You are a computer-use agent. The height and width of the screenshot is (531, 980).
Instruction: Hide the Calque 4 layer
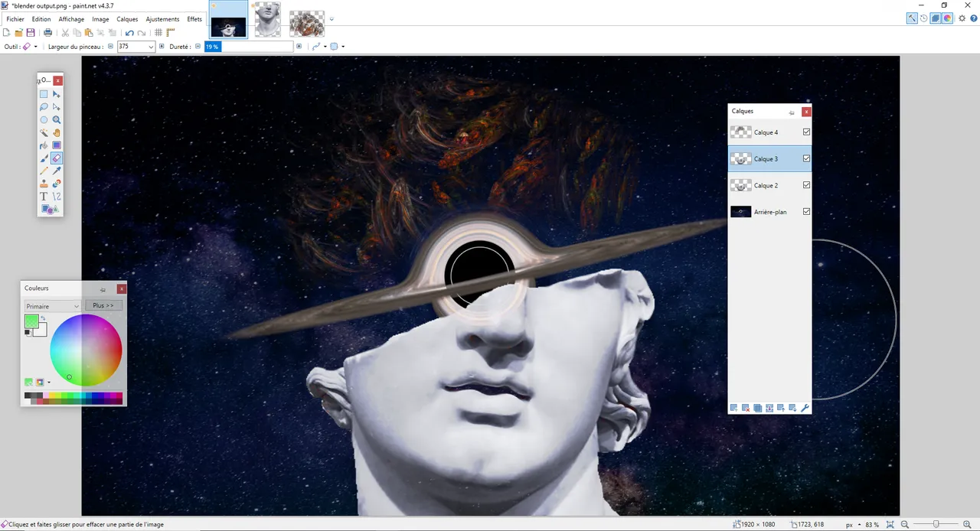click(x=806, y=132)
